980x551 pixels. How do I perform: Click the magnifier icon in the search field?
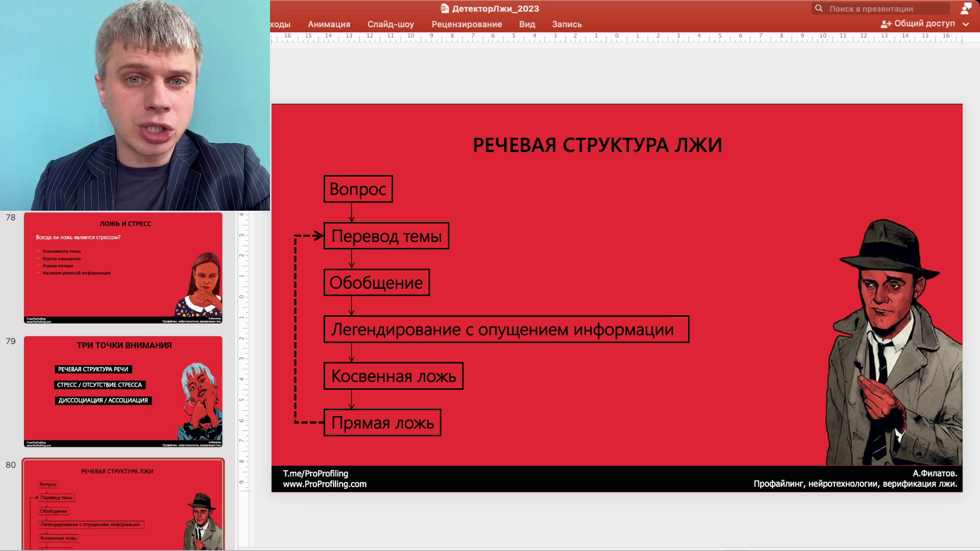(819, 8)
